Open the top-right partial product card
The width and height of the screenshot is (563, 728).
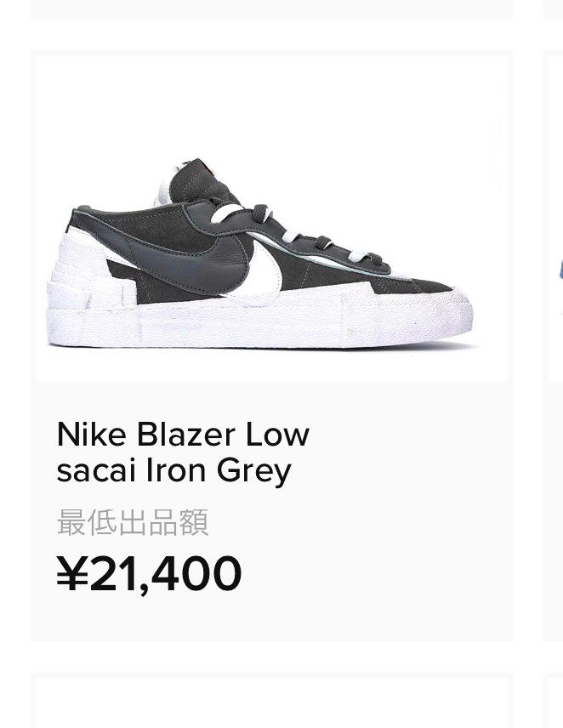pyautogui.click(x=554, y=9)
